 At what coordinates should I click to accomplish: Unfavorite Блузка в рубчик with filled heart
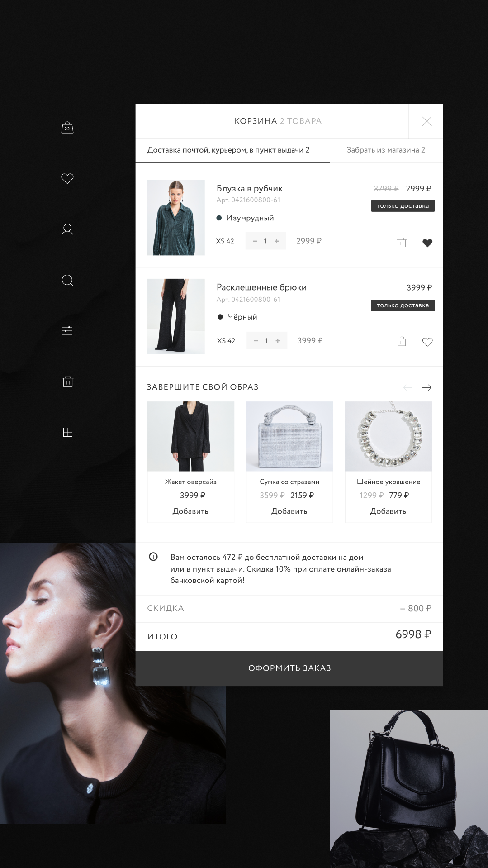tap(427, 243)
